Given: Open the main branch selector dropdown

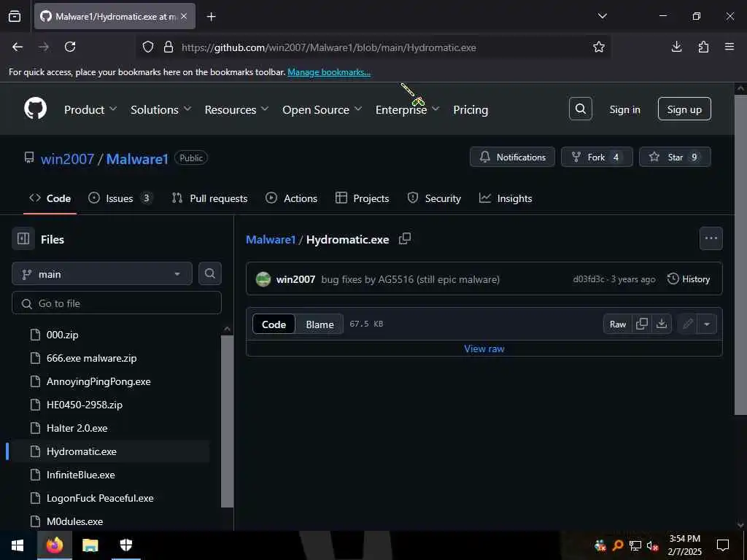Looking at the screenshot, I should (102, 274).
